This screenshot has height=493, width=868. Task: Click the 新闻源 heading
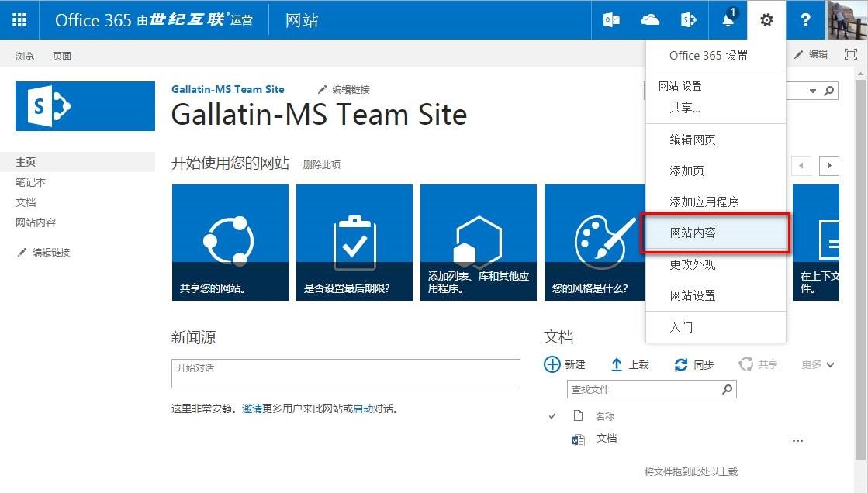pyautogui.click(x=193, y=337)
